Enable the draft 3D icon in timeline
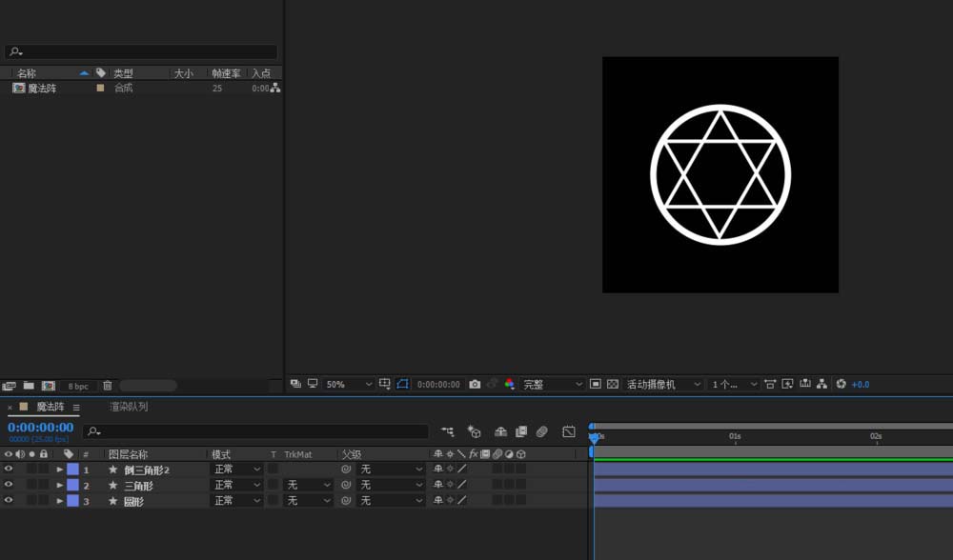Viewport: 953px width, 560px height. [x=474, y=431]
